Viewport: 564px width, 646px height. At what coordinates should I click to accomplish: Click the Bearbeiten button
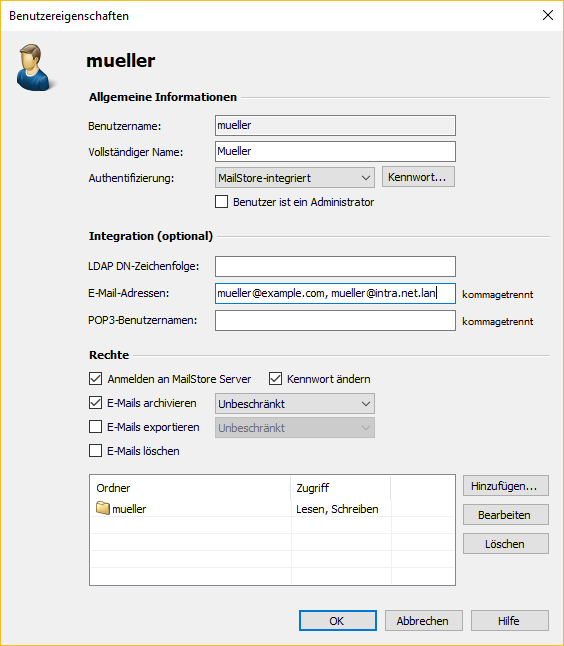pos(505,515)
